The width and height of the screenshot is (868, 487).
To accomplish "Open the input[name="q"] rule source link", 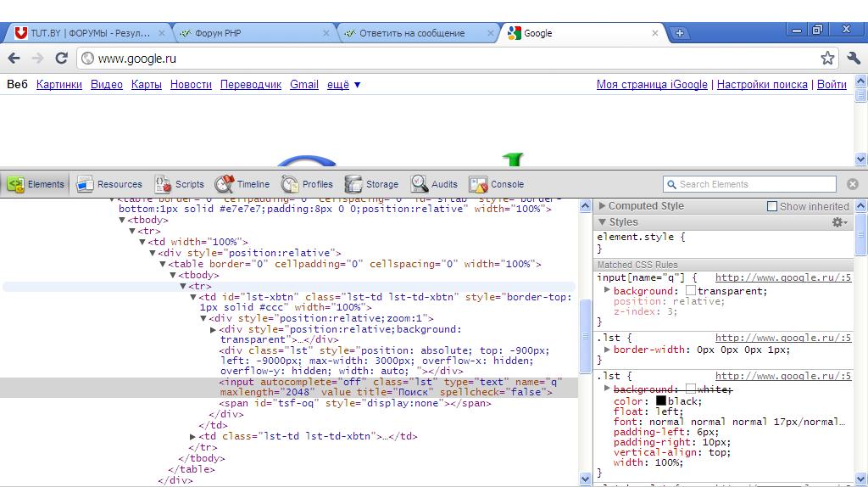I will click(782, 277).
